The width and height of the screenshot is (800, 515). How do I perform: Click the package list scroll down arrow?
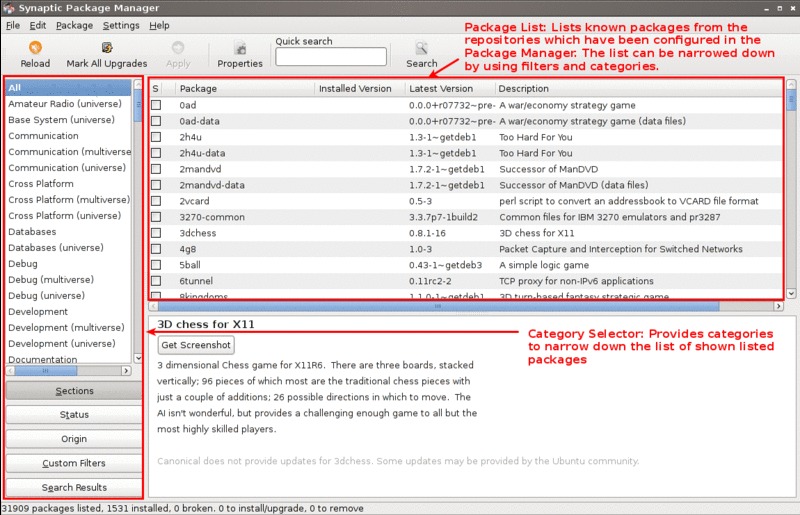pyautogui.click(x=791, y=293)
